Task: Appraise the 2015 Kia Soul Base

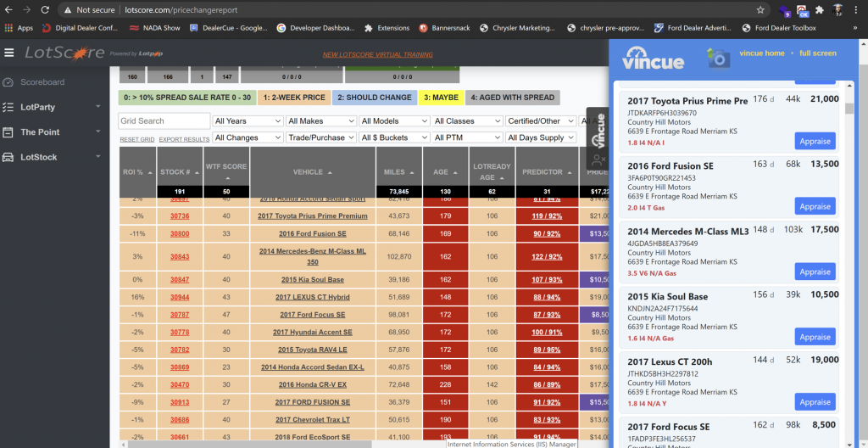Action: pyautogui.click(x=815, y=337)
